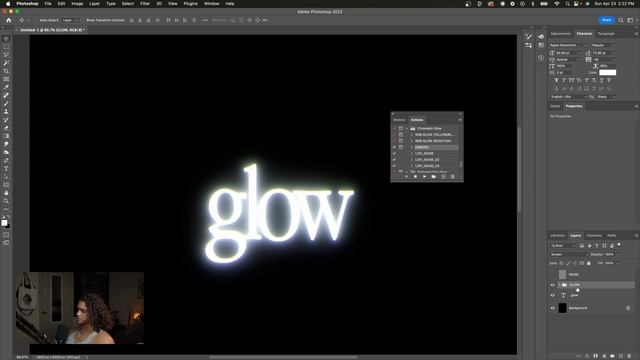Image resolution: width=640 pixels, height=360 pixels.
Task: Stop playing/recording in Actions panel
Action: pyautogui.click(x=407, y=177)
